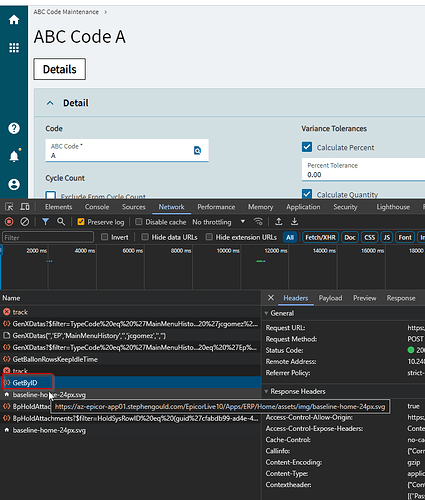Open the Payload tab
This screenshot has height=500, width=425.
pos(330,298)
